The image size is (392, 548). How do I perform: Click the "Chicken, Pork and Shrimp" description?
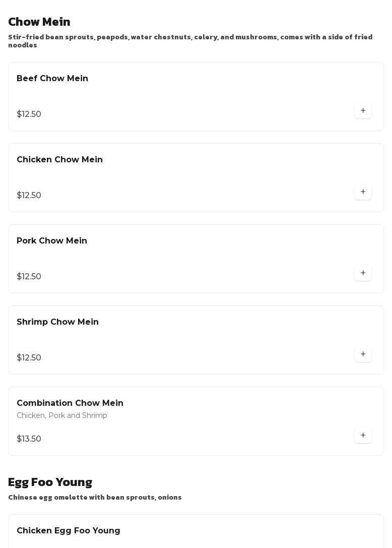pos(62,416)
